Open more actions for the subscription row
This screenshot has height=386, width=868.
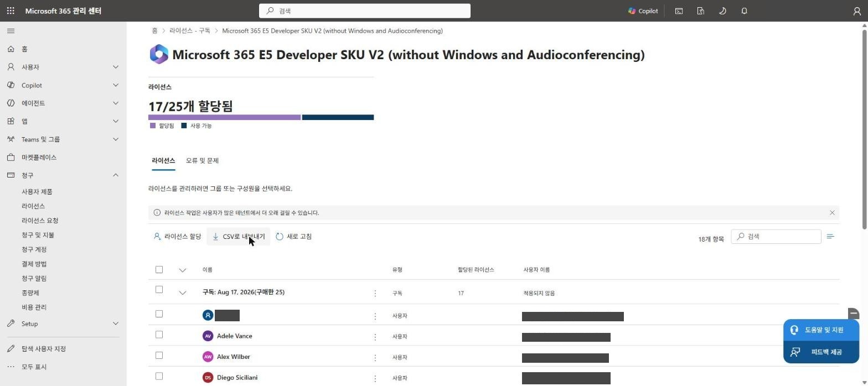pos(375,293)
